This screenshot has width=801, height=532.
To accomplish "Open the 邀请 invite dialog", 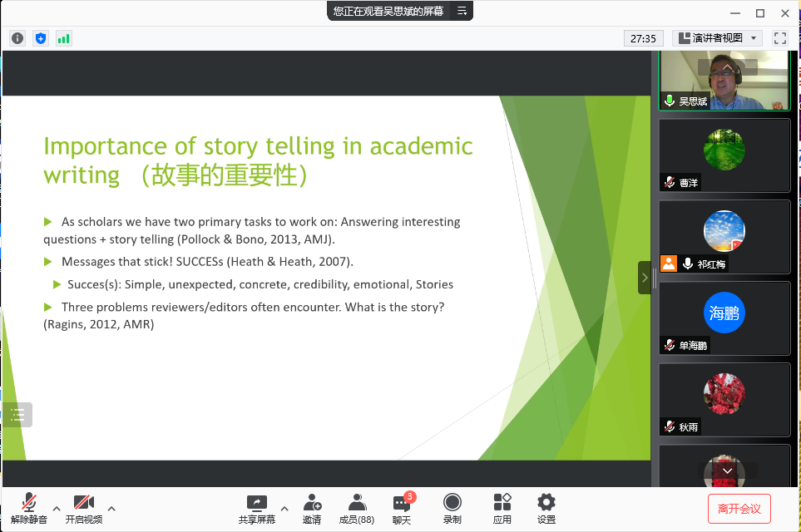I will click(312, 509).
